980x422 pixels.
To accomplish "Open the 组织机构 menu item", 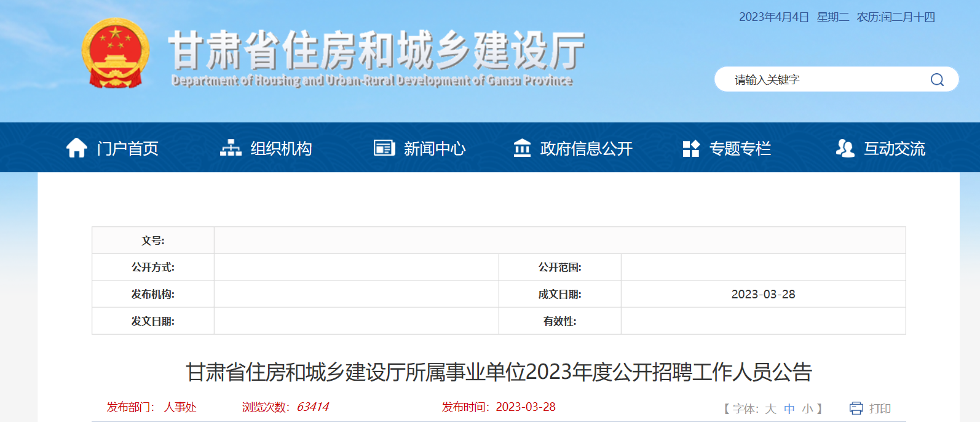I will (x=281, y=148).
